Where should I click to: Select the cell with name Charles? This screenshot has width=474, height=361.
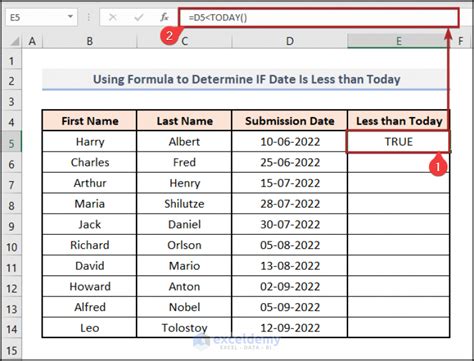pos(89,162)
